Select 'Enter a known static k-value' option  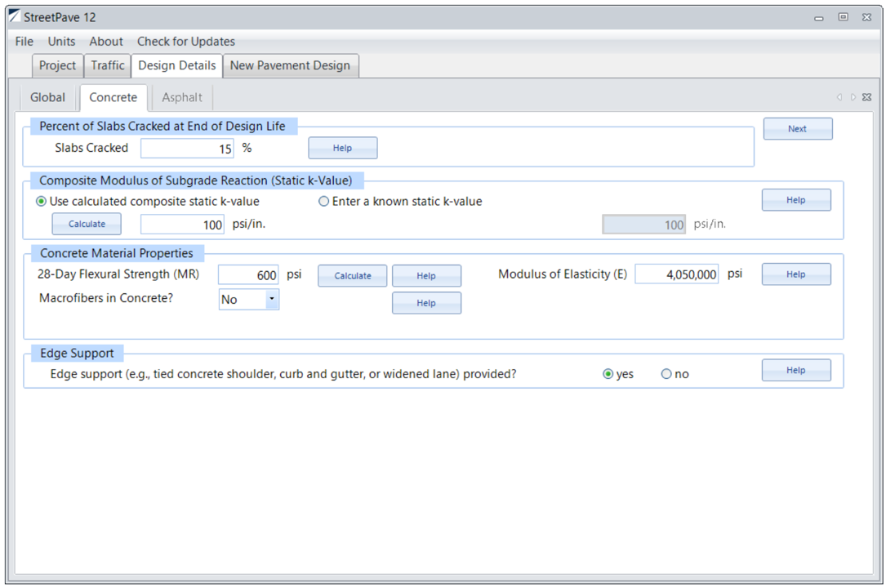(324, 202)
